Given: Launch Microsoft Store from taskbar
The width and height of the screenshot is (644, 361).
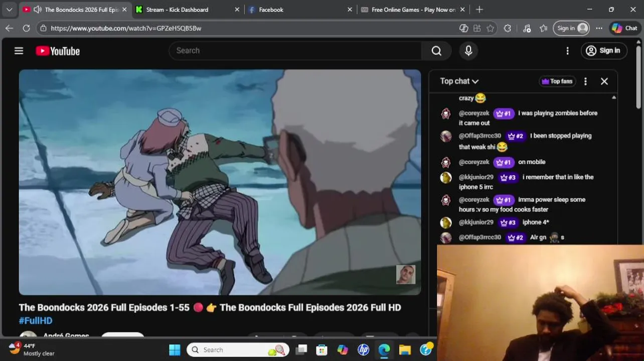Looking at the screenshot, I should click(321, 350).
